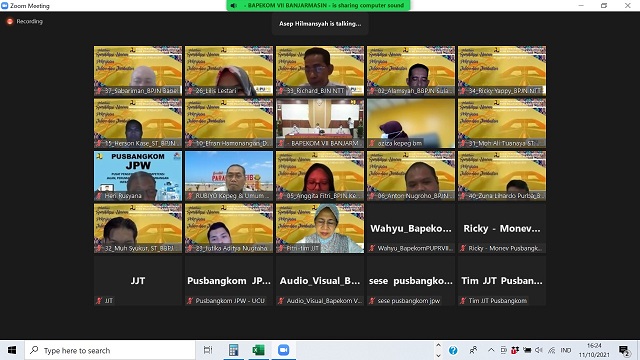Click the Type here to search box
Viewport: 640px width, 360px height.
pyautogui.click(x=110, y=350)
